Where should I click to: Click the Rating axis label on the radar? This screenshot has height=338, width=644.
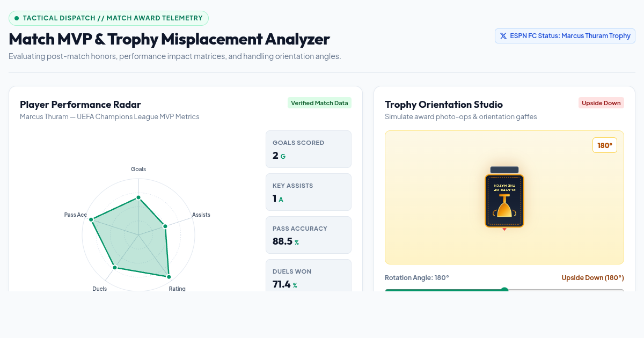pos(177,289)
